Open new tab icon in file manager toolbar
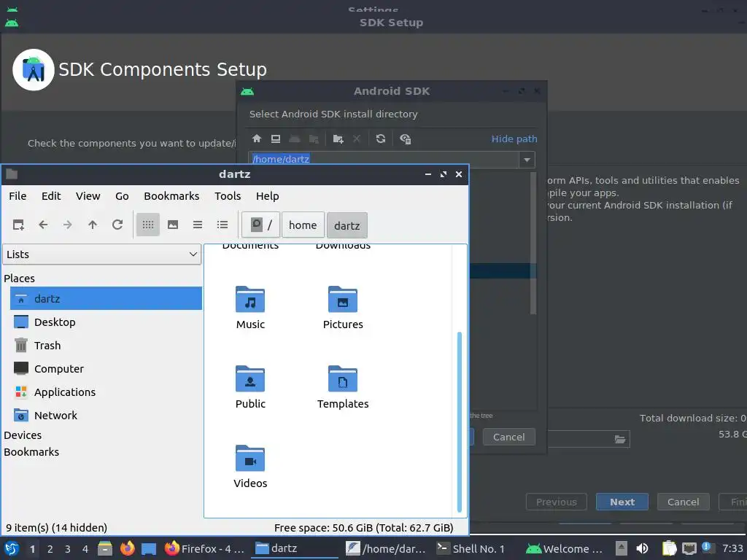Screen dimensions: 747x560 (x=18, y=225)
